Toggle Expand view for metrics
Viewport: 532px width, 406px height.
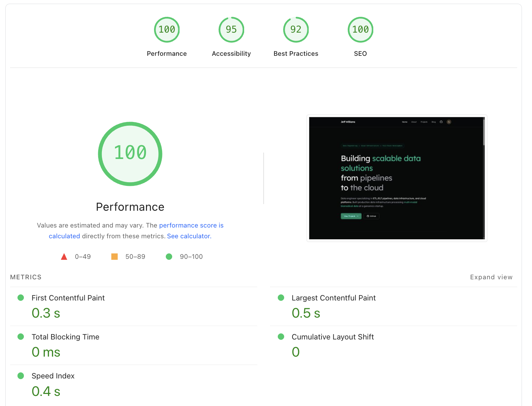point(491,277)
